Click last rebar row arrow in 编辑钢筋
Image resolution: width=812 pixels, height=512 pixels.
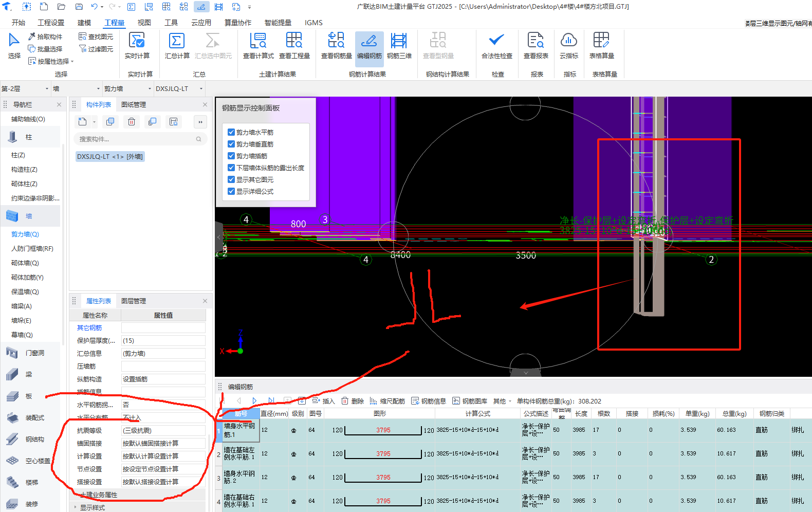271,400
